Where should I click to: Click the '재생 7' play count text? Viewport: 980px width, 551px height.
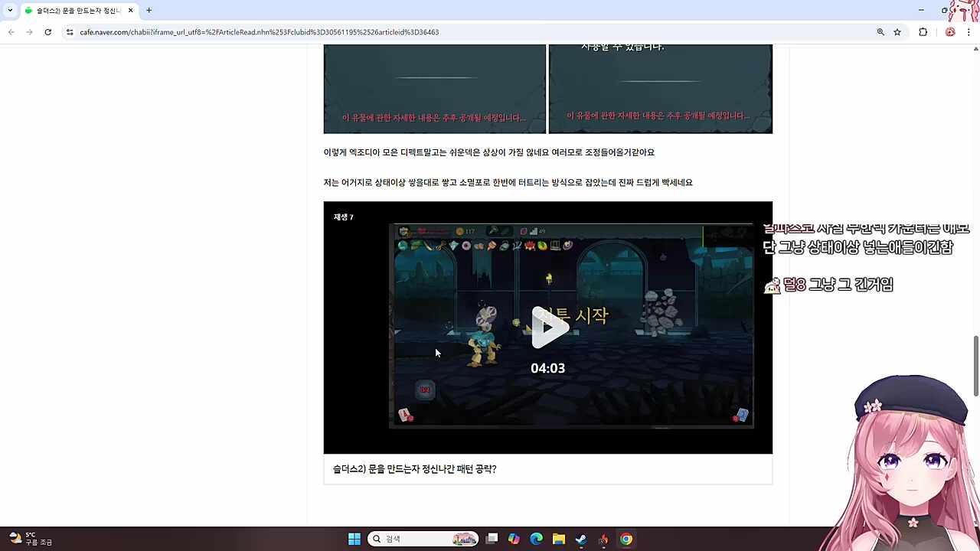tap(344, 217)
